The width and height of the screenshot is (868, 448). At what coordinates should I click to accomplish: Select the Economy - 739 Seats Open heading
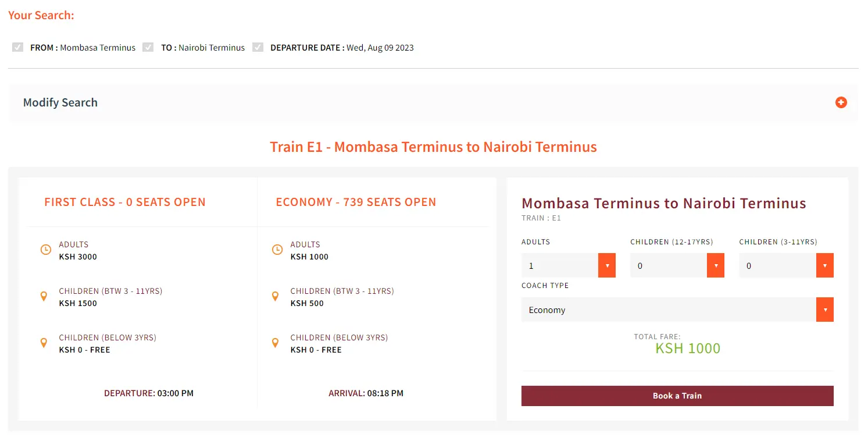[x=356, y=202]
